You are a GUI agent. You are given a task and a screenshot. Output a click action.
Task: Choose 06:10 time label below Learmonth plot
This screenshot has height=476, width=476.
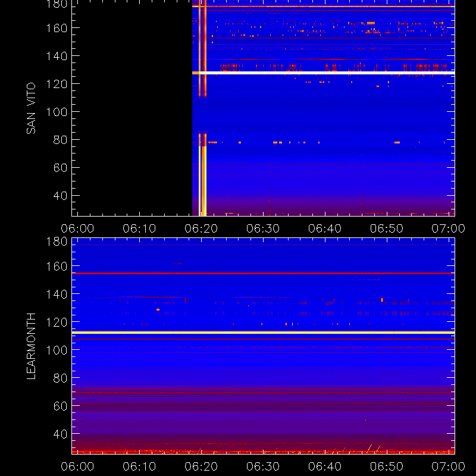[x=139, y=466]
